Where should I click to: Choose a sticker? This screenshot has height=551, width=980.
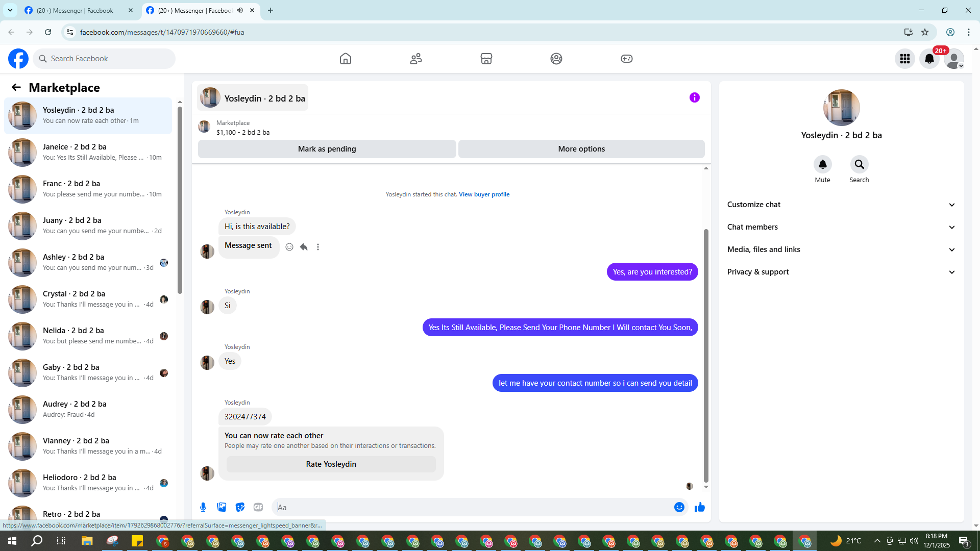[x=240, y=507]
